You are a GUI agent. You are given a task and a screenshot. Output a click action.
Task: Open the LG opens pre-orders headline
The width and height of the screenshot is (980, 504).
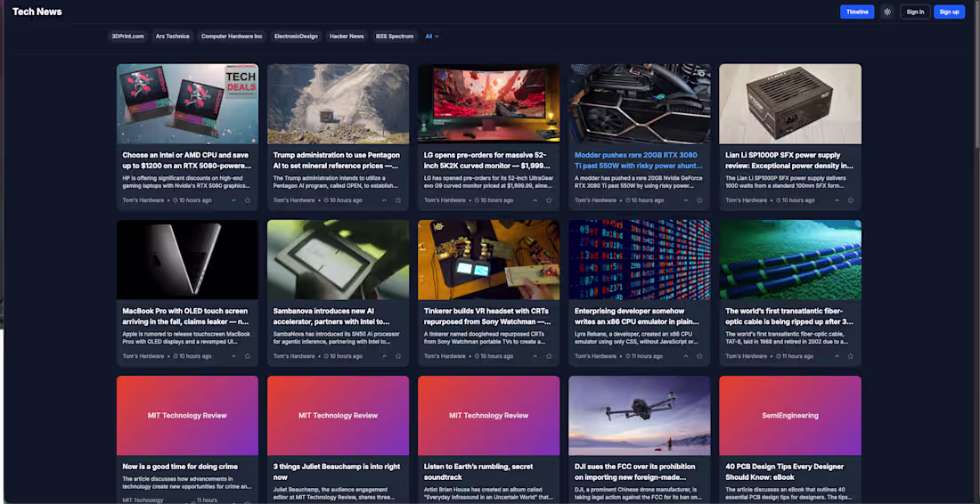click(x=487, y=160)
